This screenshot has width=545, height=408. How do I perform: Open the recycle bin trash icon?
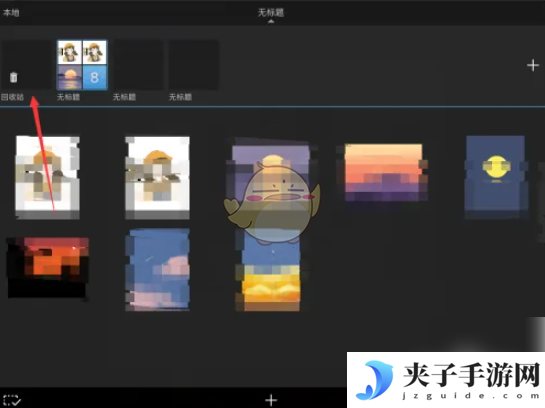[x=14, y=77]
